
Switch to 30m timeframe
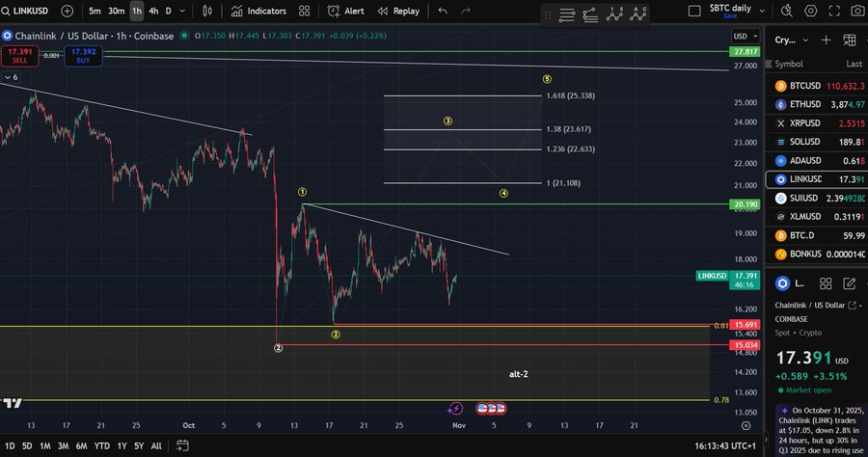click(x=116, y=11)
